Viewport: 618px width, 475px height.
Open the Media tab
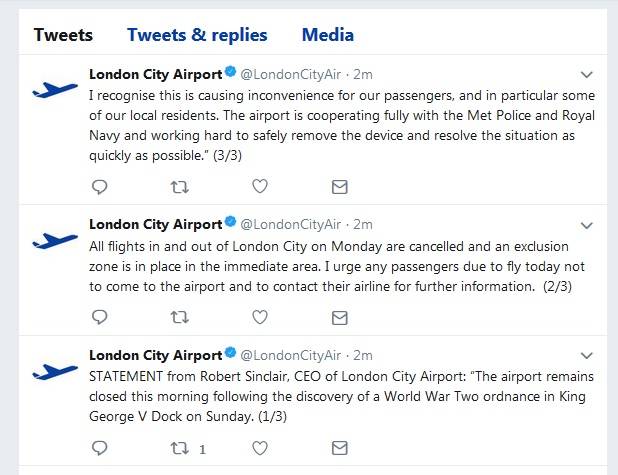[328, 35]
